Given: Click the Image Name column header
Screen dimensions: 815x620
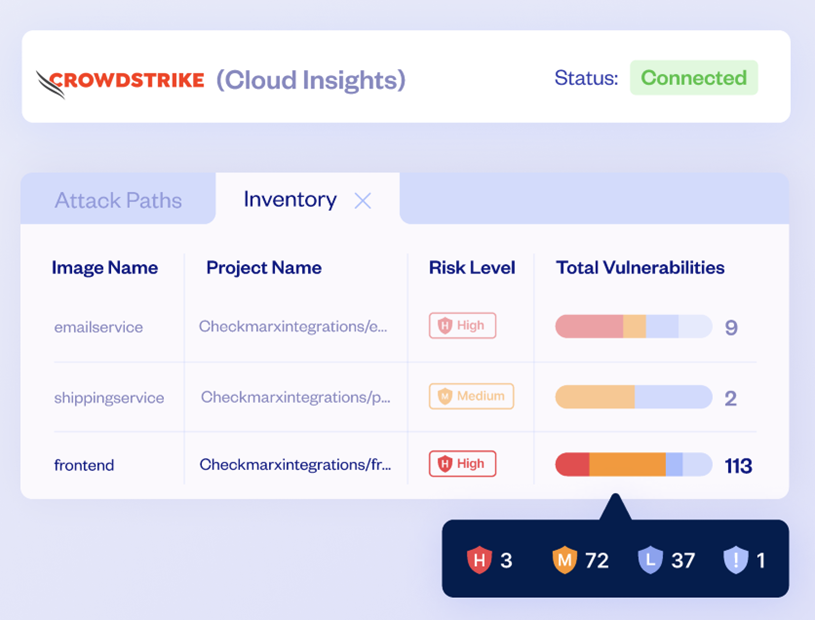Looking at the screenshot, I should coord(104,268).
